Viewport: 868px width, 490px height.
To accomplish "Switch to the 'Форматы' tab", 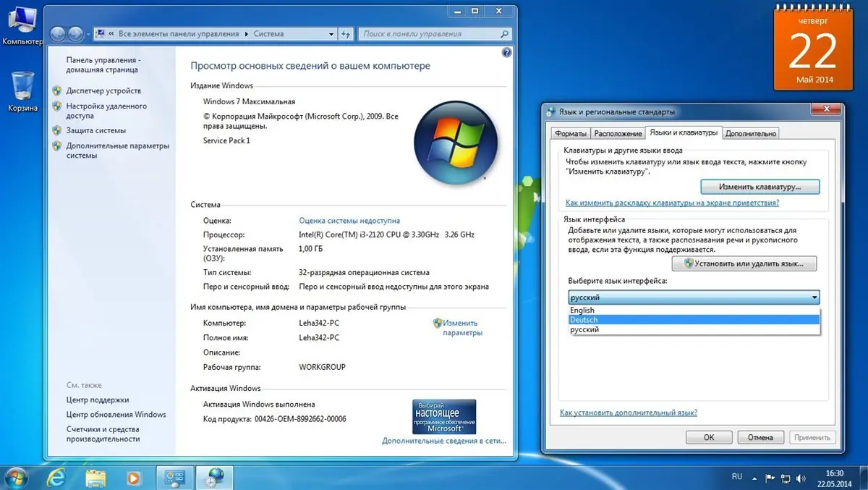I will click(x=571, y=133).
